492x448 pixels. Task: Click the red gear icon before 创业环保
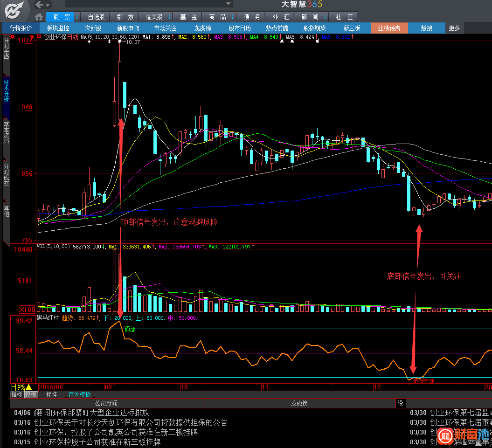point(39,37)
